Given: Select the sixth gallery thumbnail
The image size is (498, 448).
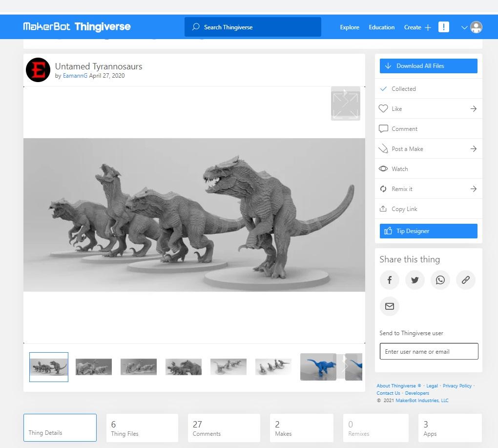Looking at the screenshot, I should [273, 367].
